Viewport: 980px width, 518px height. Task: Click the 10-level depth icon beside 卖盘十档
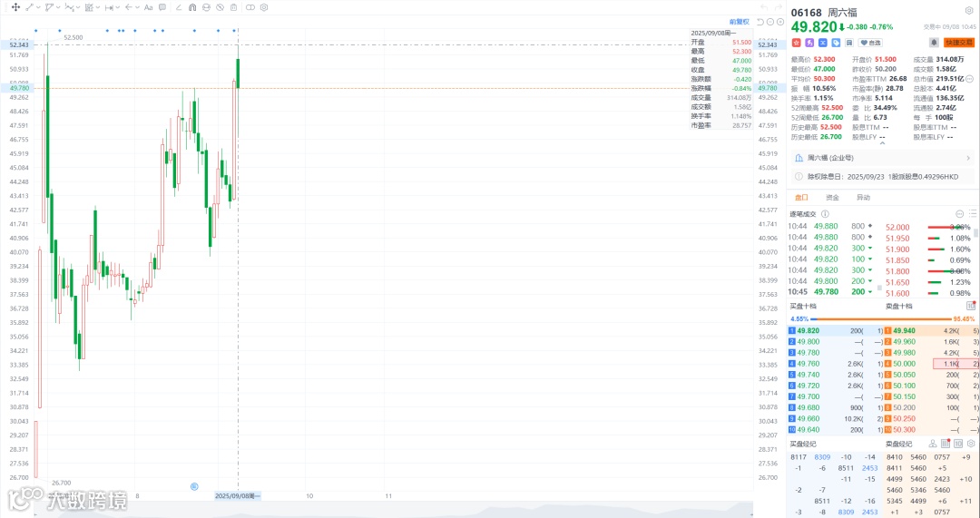[971, 307]
